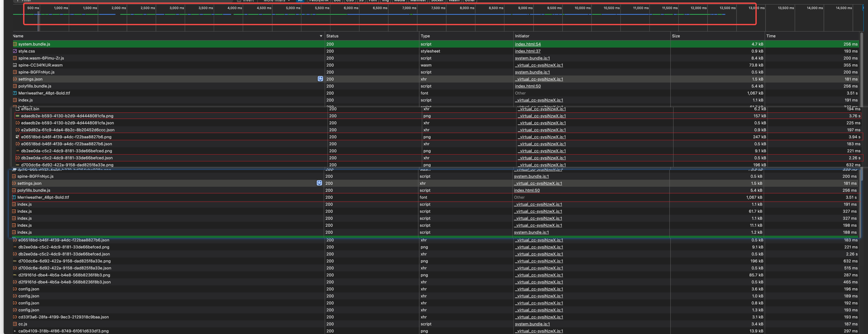This screenshot has height=334, width=868.
Task: Click the cc.js script icon
Action: click(15, 324)
